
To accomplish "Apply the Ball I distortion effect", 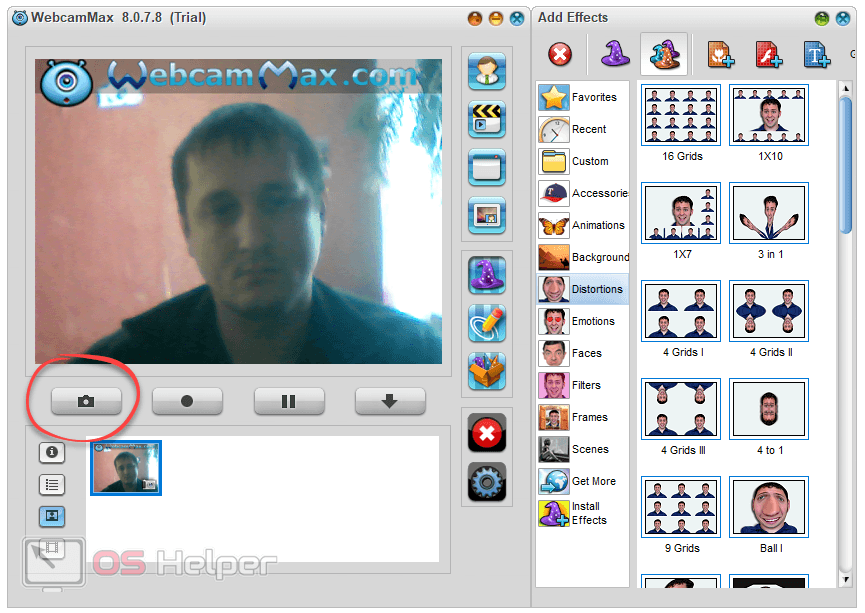I will pyautogui.click(x=769, y=515).
